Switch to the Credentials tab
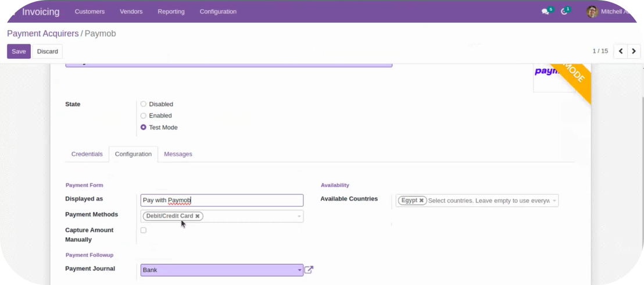 [x=87, y=154]
